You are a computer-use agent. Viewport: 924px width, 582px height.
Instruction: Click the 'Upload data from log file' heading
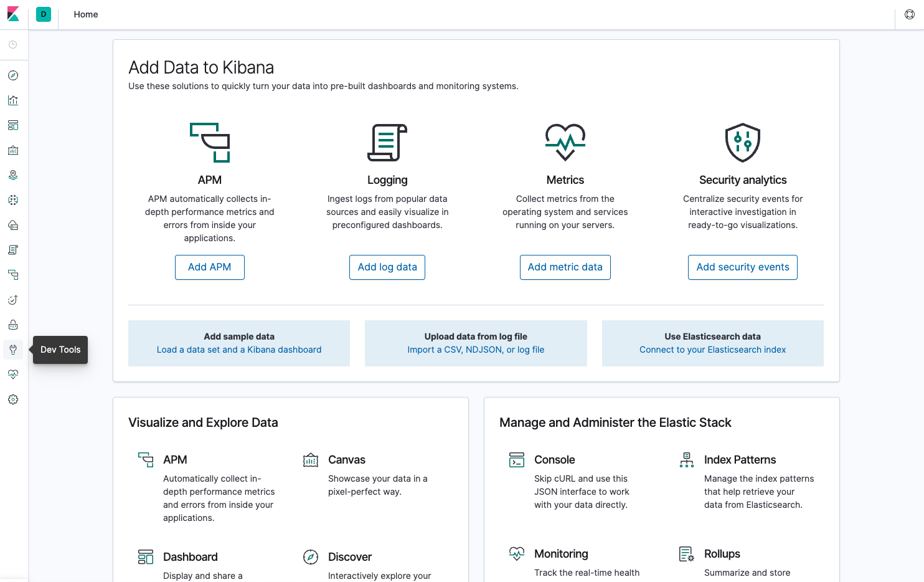(476, 336)
